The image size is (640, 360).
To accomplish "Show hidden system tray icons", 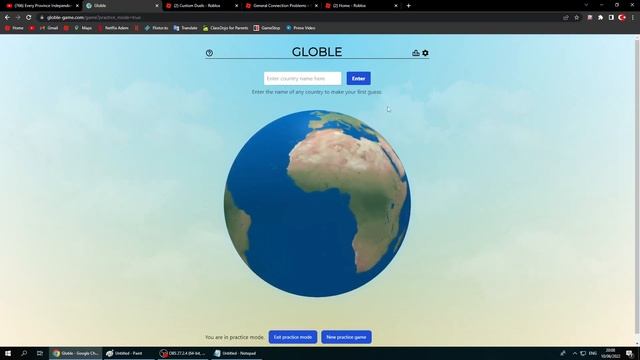I will coord(575,353).
